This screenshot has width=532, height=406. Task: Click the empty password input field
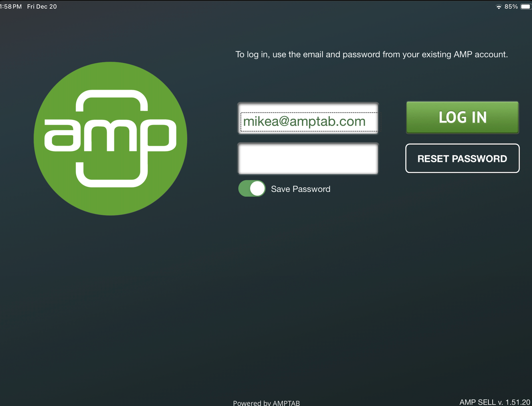coord(308,159)
